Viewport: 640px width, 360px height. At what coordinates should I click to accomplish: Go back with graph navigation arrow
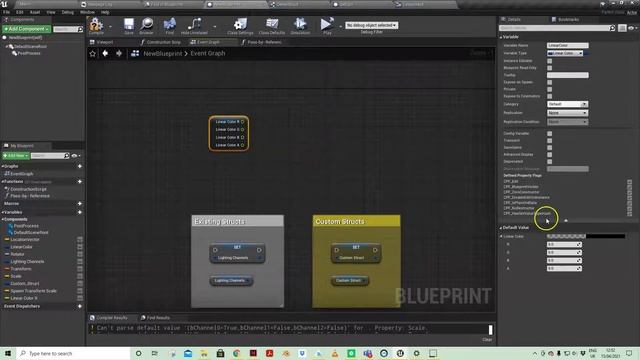pos(105,53)
